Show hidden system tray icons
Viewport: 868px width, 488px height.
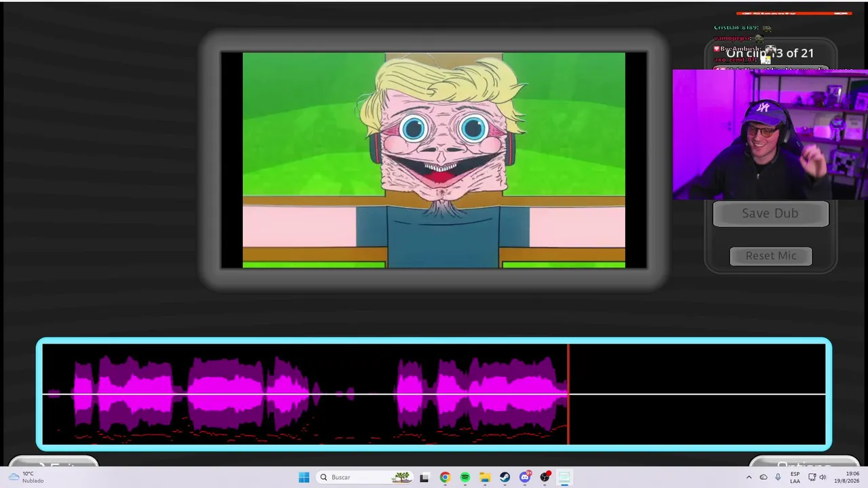pyautogui.click(x=749, y=477)
